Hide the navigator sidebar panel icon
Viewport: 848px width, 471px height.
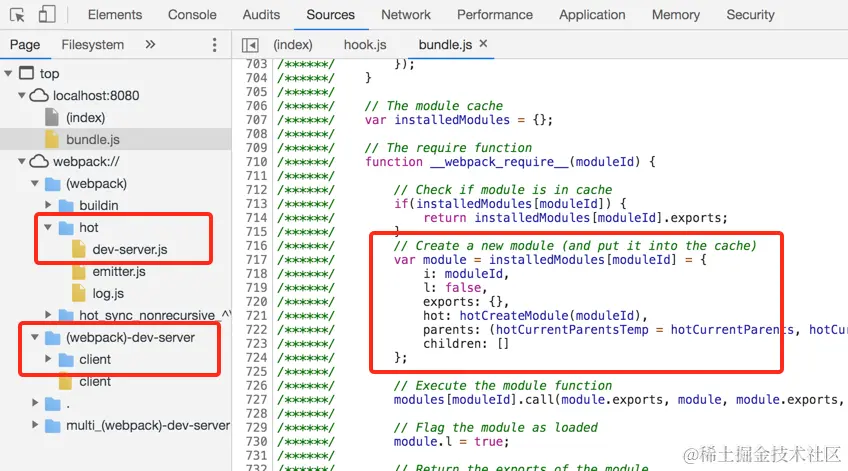tap(250, 45)
